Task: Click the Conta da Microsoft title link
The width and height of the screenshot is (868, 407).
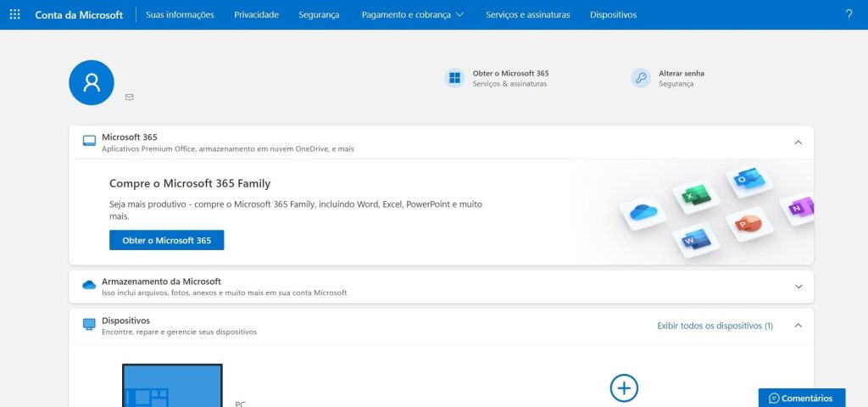Action: click(x=79, y=15)
